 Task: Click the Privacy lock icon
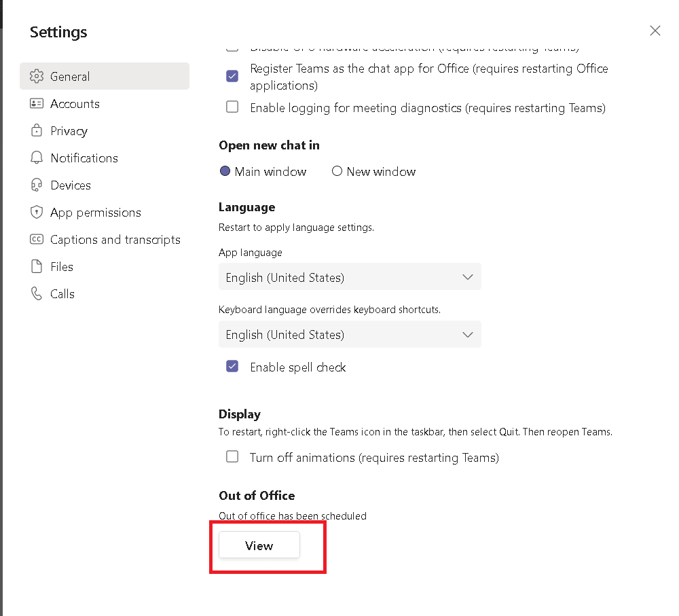coord(37,130)
